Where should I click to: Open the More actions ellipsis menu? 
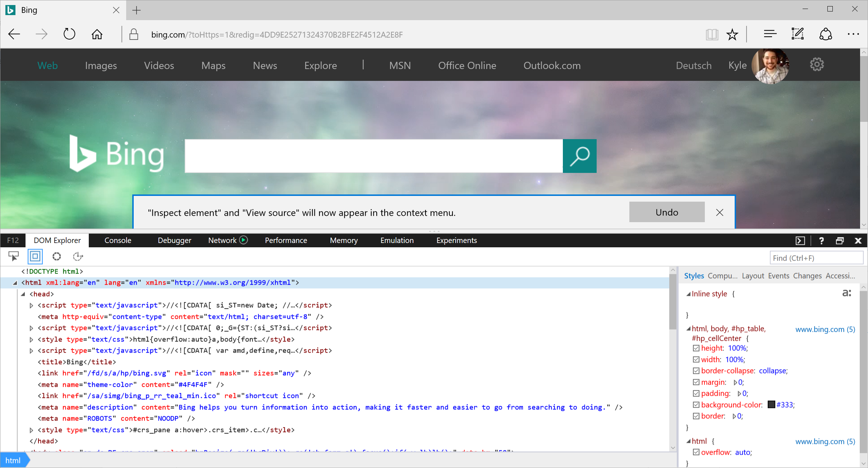[853, 35]
